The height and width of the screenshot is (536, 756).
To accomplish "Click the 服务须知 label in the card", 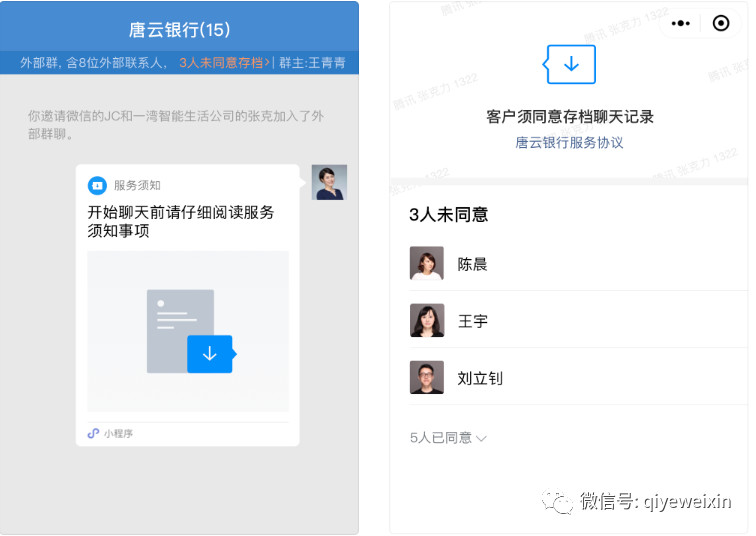I will pos(137,186).
